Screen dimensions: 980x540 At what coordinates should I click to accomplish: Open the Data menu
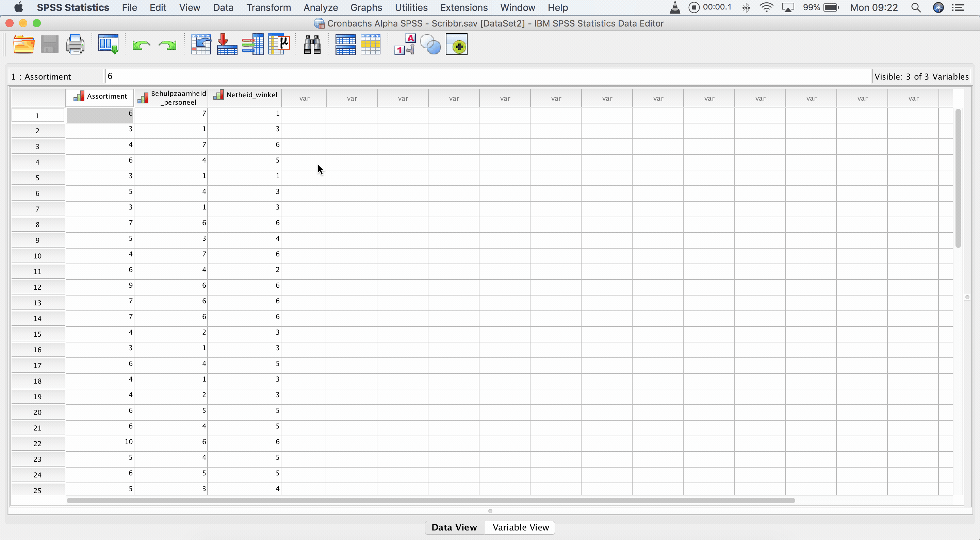(223, 7)
